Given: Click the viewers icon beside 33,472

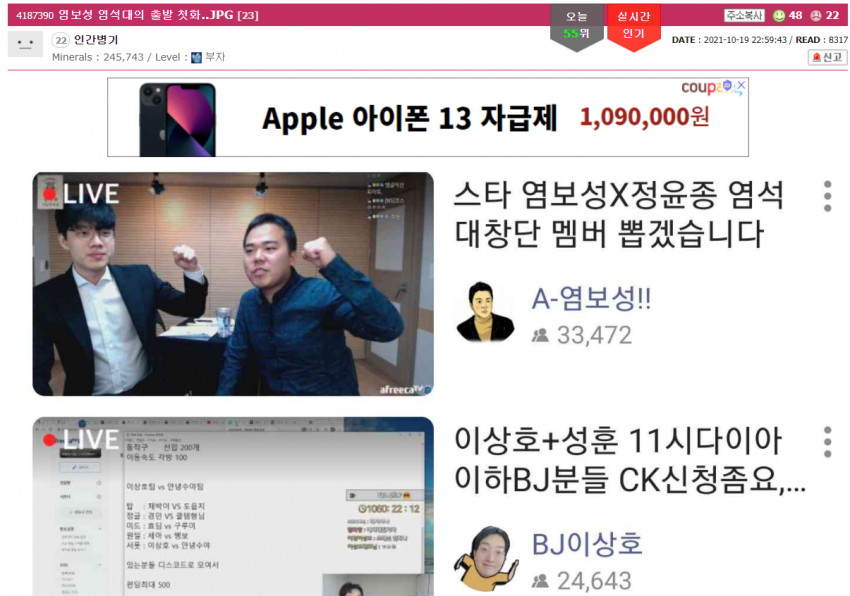Looking at the screenshot, I should (540, 335).
